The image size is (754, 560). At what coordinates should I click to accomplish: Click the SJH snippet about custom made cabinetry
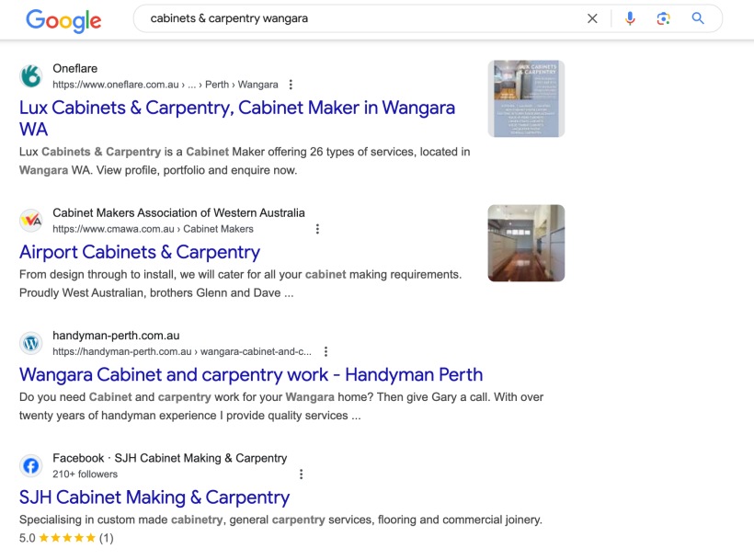click(x=280, y=520)
